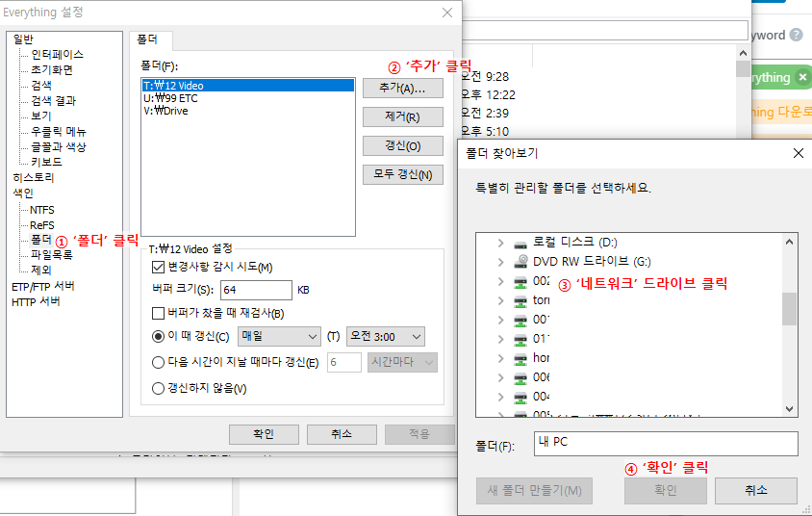Select '이 때 갱신(C)' radio button

coord(158,336)
